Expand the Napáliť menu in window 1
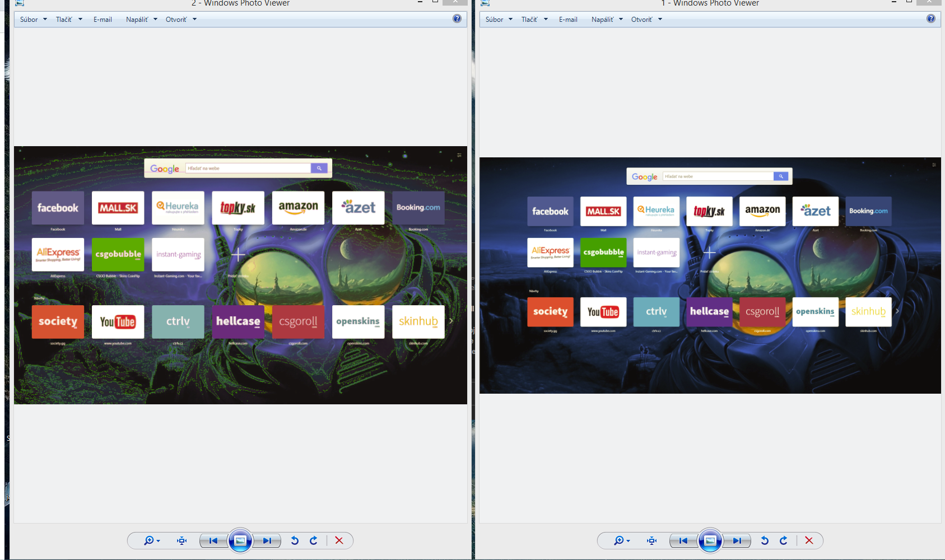The height and width of the screenshot is (560, 945). 607,20
